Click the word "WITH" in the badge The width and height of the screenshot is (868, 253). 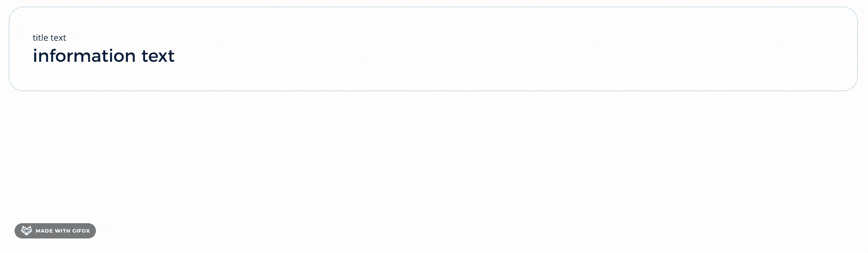[x=63, y=231]
